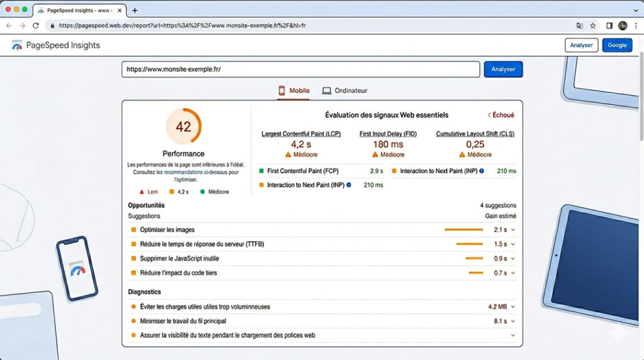Screen dimensions: 644x360
Task: Click the URL input field with monsite-exemple.fr
Action: coord(301,69)
